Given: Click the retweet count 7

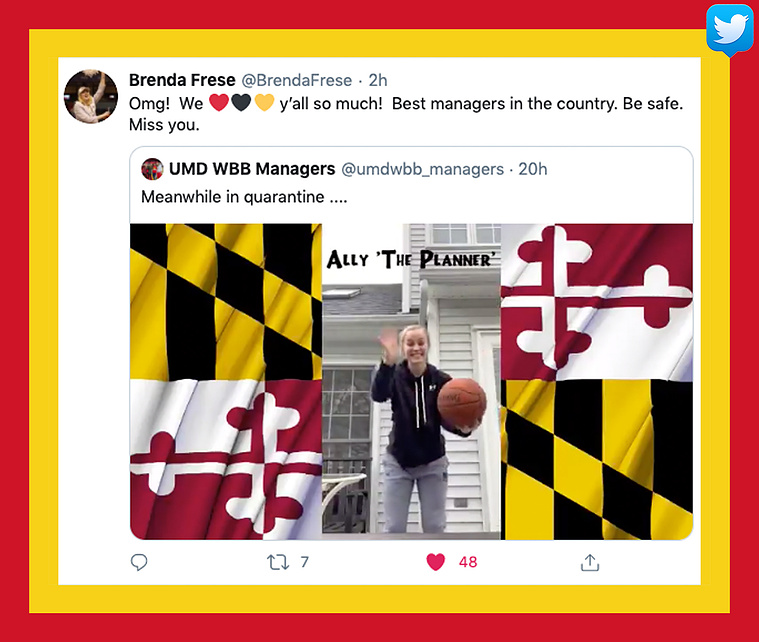Looking at the screenshot, I should click(x=304, y=562).
